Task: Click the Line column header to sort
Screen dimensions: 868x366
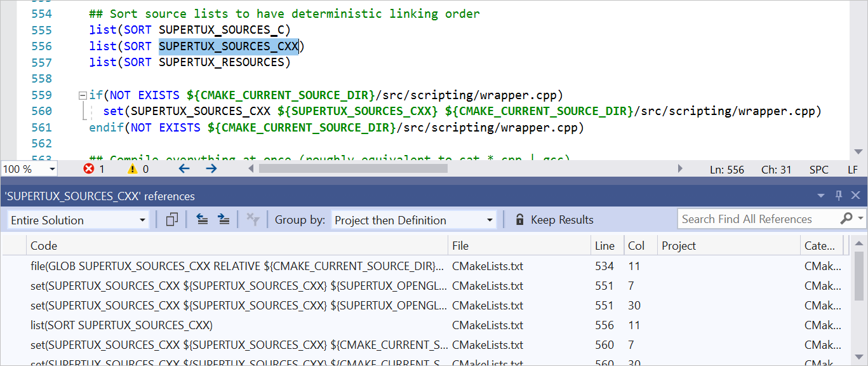Action: pos(605,245)
